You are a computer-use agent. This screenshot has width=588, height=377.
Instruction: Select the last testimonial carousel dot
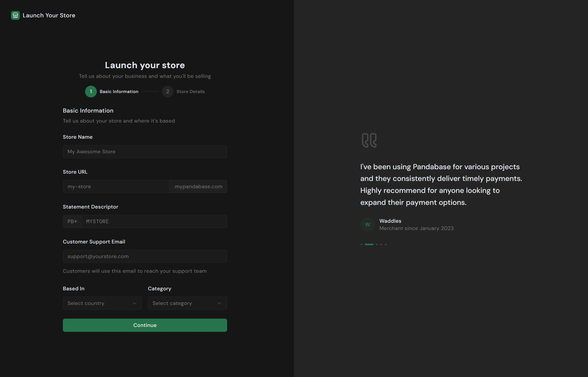[x=386, y=244]
